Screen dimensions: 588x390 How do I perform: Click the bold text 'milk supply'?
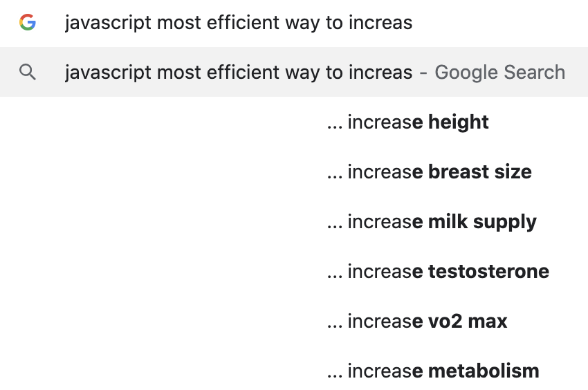(x=482, y=222)
